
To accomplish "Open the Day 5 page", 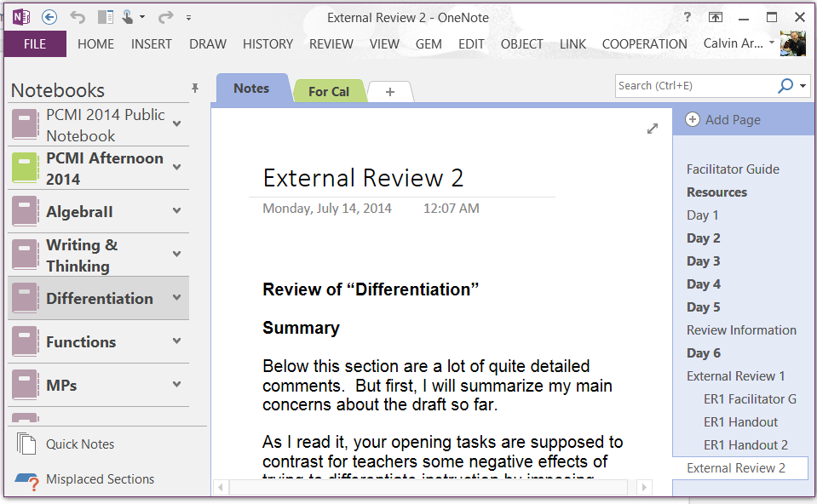I will pos(704,306).
